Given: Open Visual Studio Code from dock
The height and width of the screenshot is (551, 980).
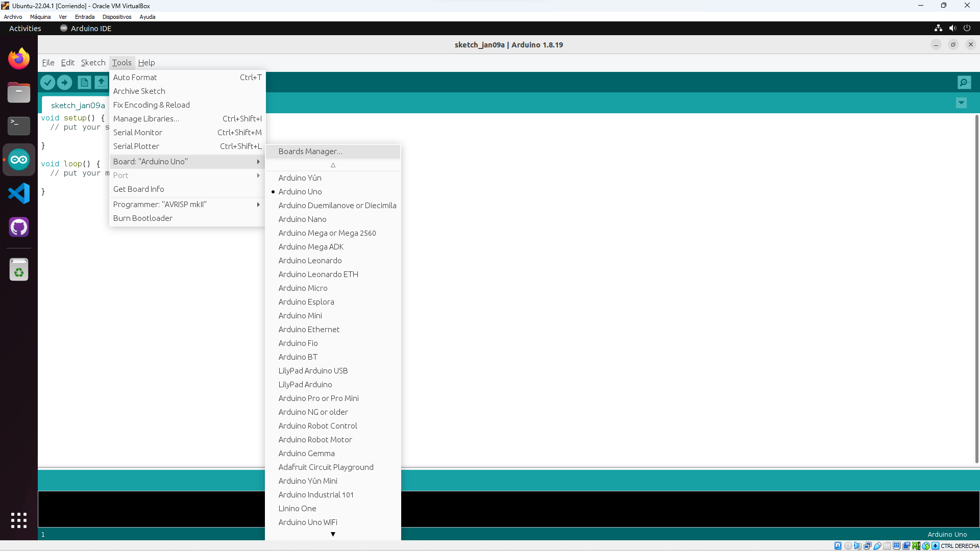Looking at the screenshot, I should (19, 193).
